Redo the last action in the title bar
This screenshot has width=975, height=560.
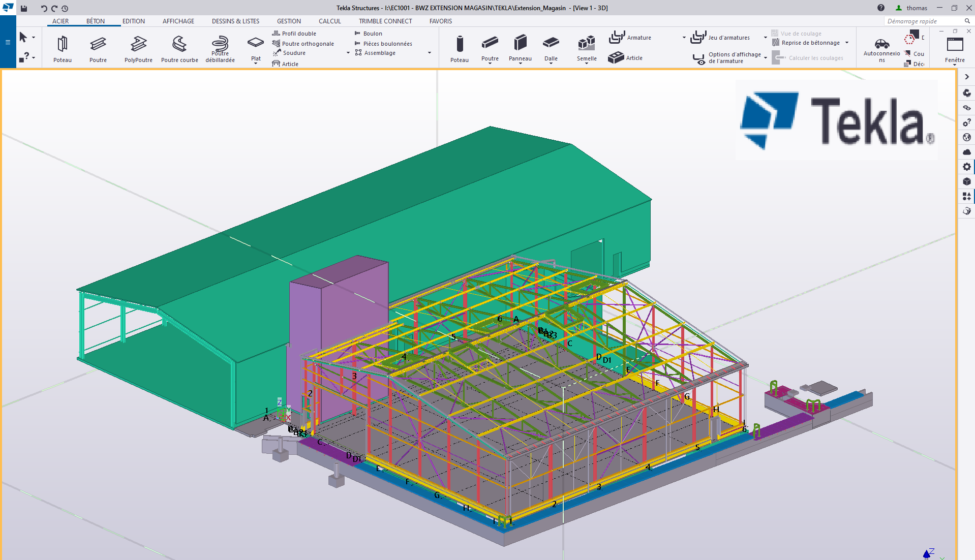[x=54, y=8]
